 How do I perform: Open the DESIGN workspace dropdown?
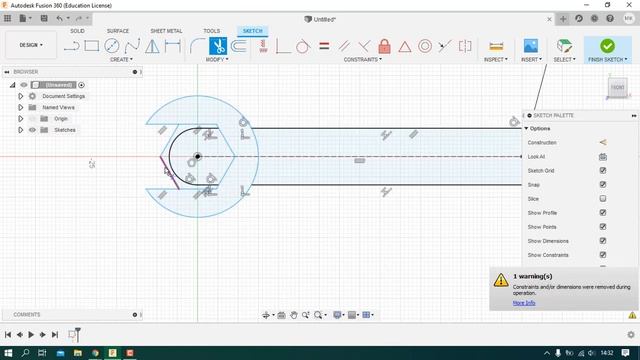click(31, 45)
